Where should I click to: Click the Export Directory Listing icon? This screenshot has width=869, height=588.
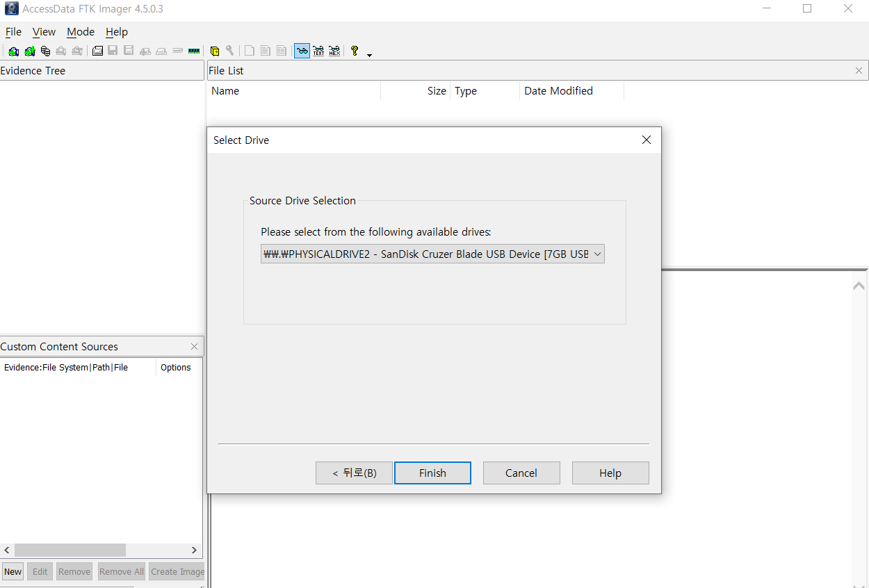(x=282, y=51)
